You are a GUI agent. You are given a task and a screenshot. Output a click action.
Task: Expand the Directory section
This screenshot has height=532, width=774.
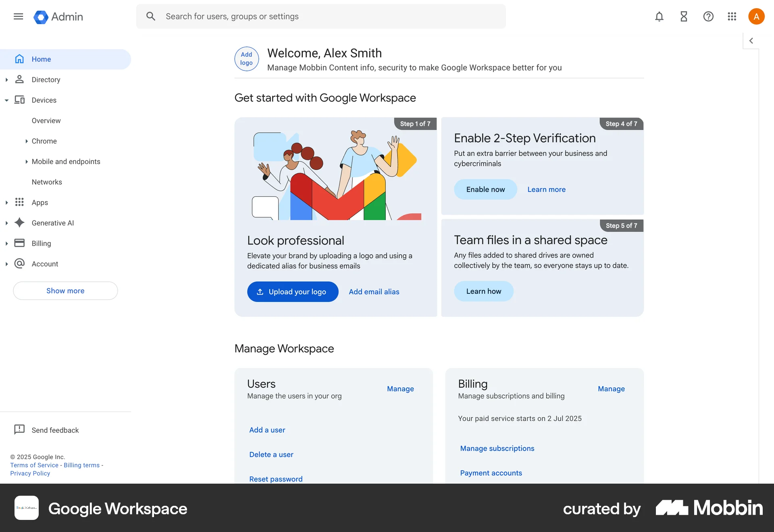tap(6, 79)
